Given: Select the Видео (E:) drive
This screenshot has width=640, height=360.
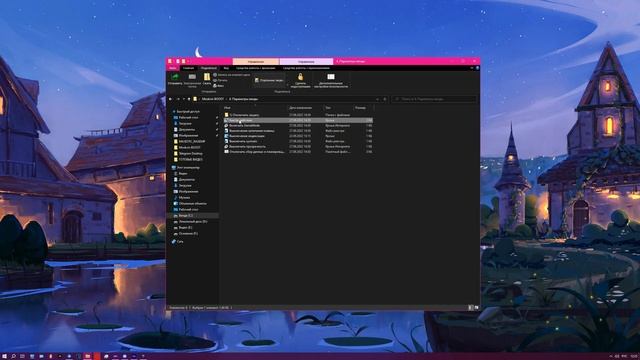Looking at the screenshot, I should (x=183, y=227).
